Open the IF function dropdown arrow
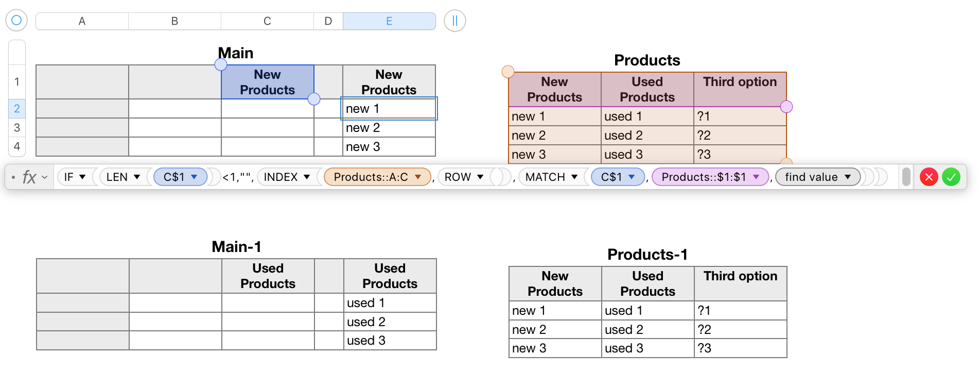The height and width of the screenshot is (371, 980). tap(82, 177)
